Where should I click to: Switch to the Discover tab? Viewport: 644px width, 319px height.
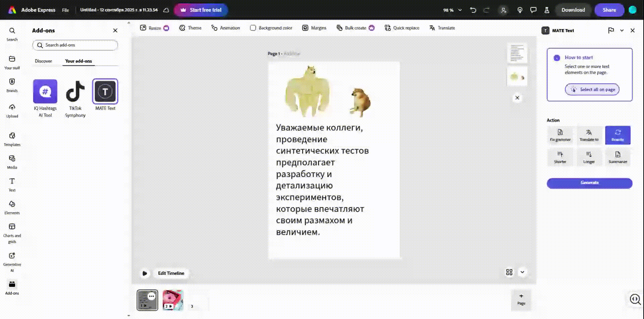pyautogui.click(x=44, y=61)
